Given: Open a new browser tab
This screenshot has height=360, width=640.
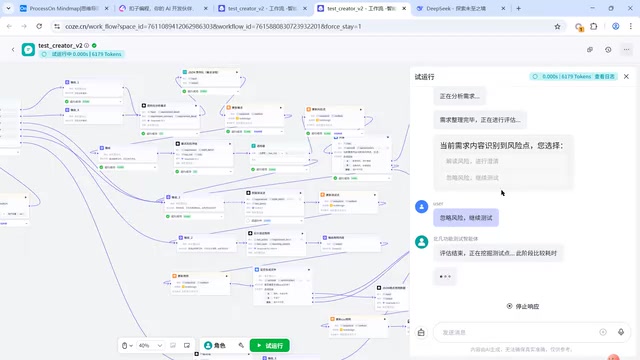Looking at the screenshot, I should (x=518, y=8).
